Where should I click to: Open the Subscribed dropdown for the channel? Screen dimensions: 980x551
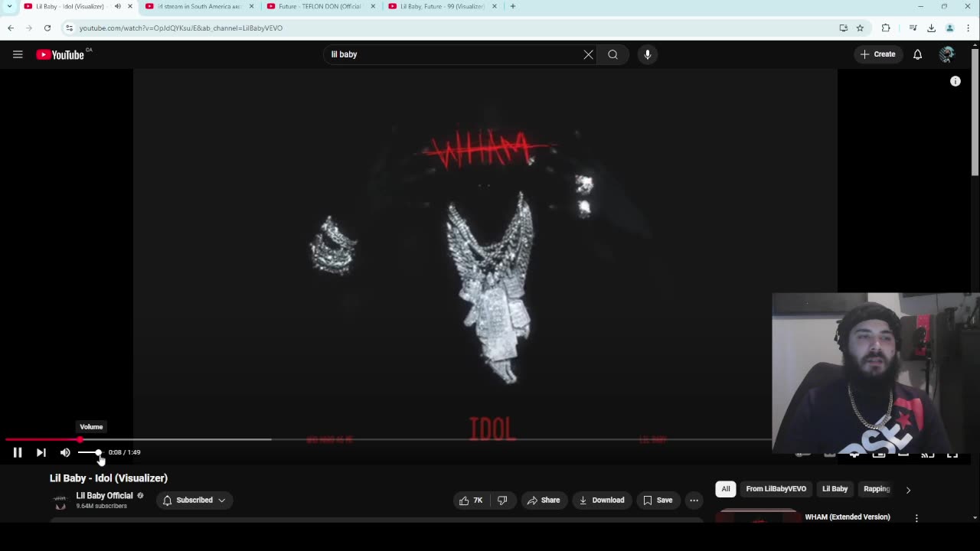pyautogui.click(x=194, y=500)
